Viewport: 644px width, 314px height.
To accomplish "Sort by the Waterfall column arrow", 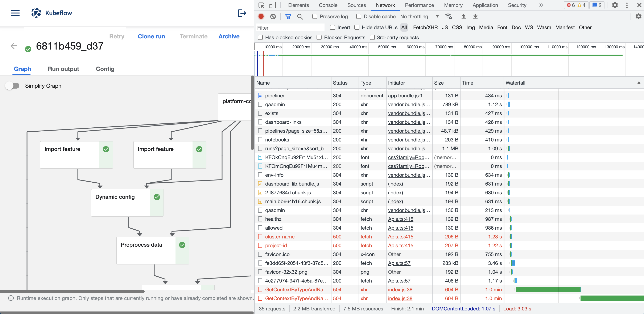I will click(639, 83).
